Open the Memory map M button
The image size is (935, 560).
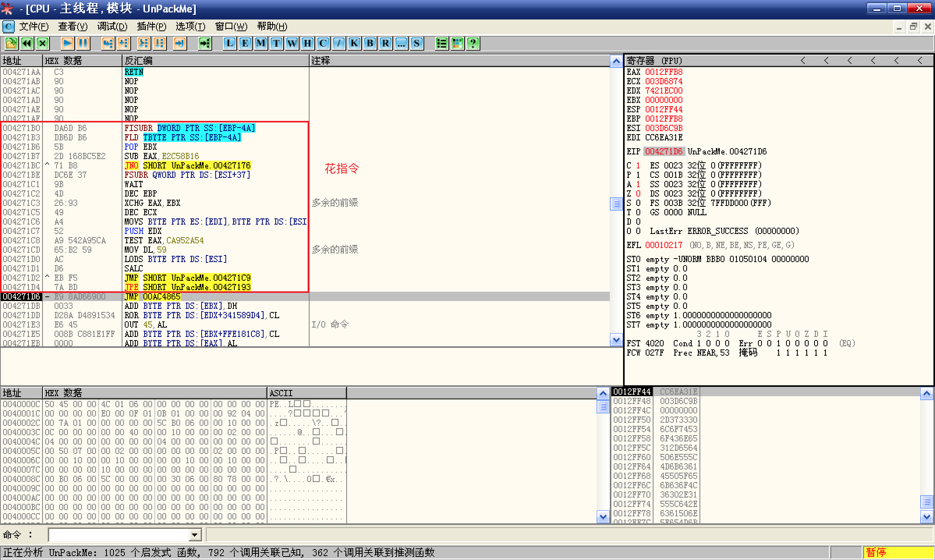pos(260,43)
